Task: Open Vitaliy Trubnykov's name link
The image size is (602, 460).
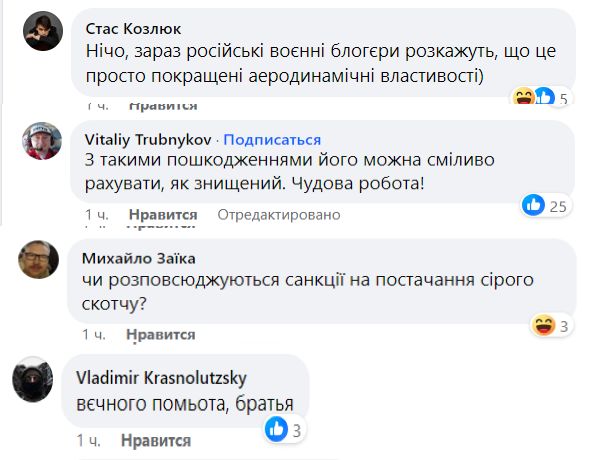Action: (x=148, y=140)
